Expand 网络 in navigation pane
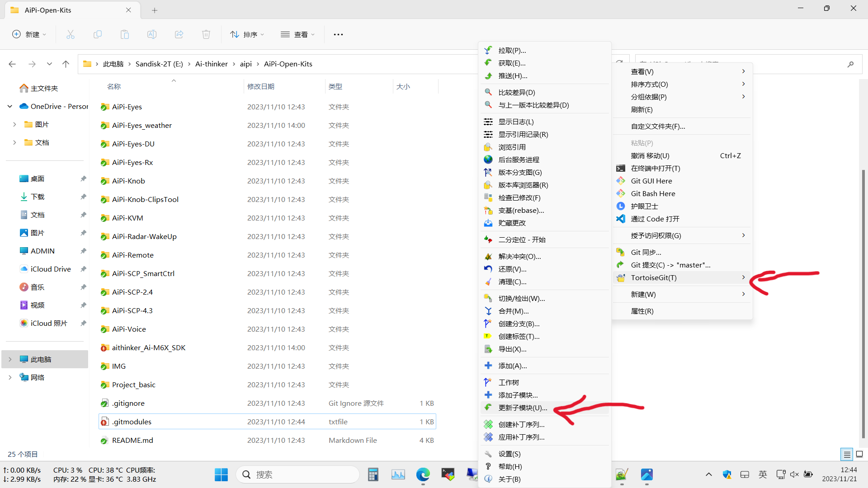 [10, 377]
